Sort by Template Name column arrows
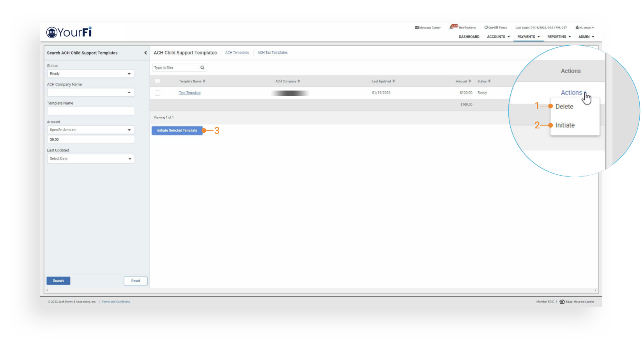 coord(204,81)
